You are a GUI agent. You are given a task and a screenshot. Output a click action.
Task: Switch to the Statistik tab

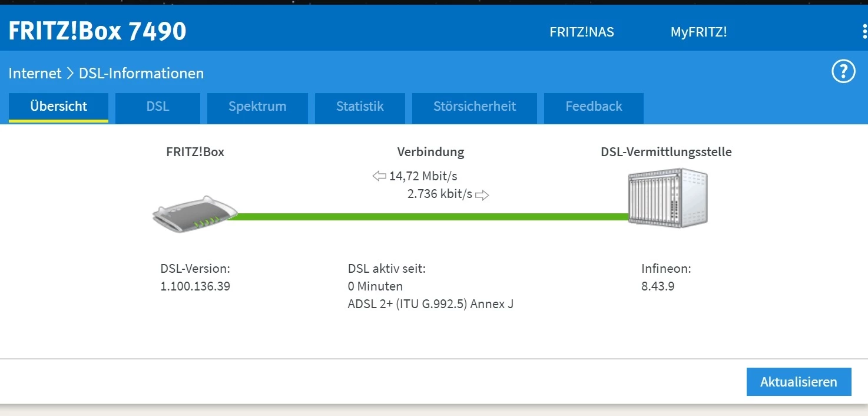click(x=360, y=107)
